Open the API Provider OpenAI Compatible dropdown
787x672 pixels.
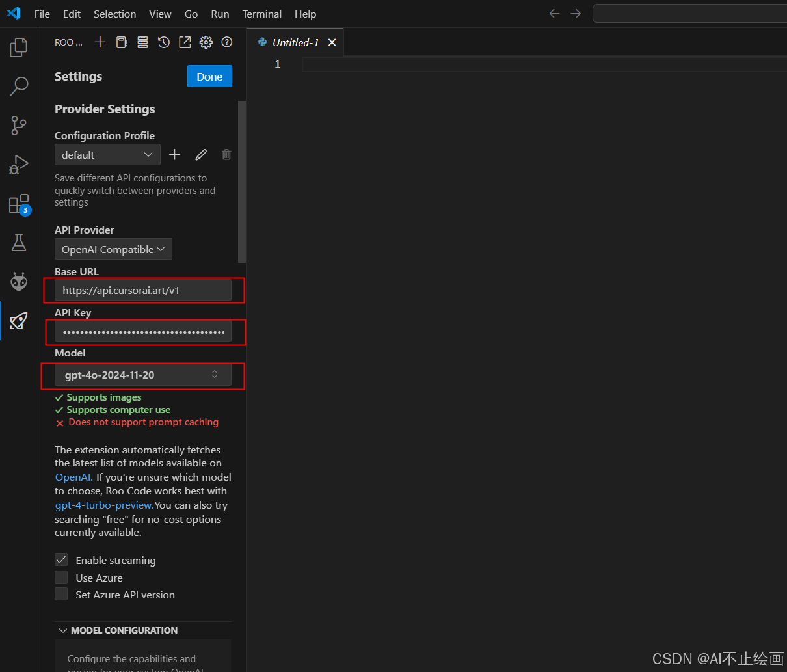tap(113, 249)
